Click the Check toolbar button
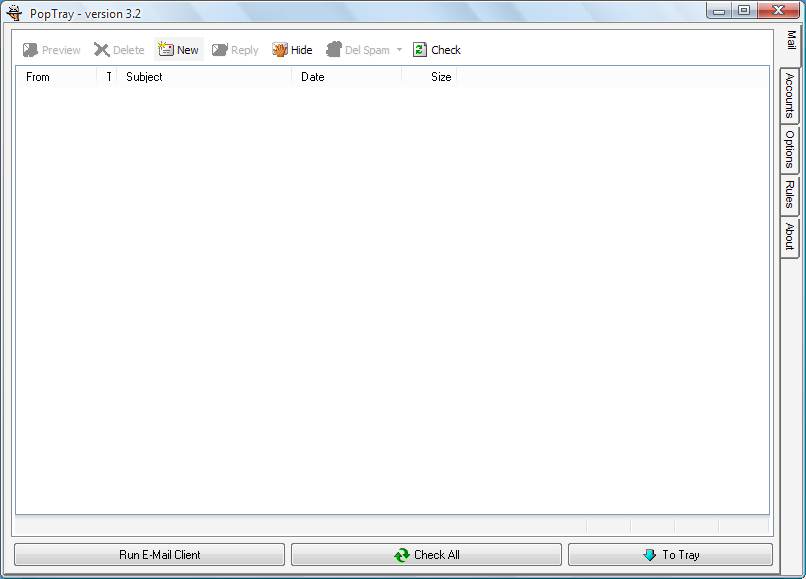 tap(437, 50)
